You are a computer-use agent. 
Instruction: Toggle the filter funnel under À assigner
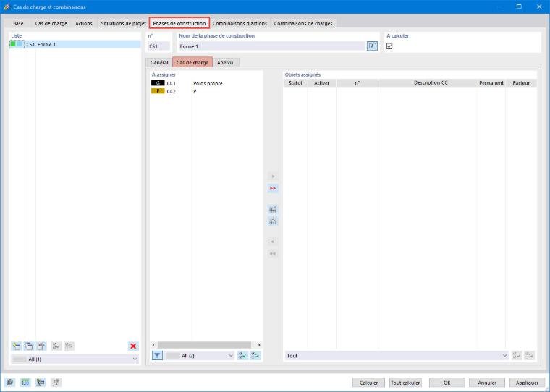[x=157, y=356]
